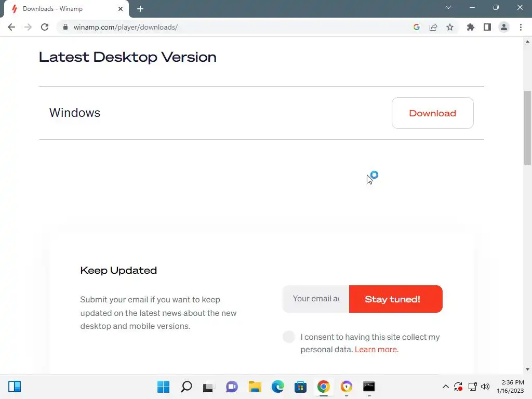Viewport: 532px width, 399px height.
Task: Open the Chrome profile avatar
Action: pos(504,27)
